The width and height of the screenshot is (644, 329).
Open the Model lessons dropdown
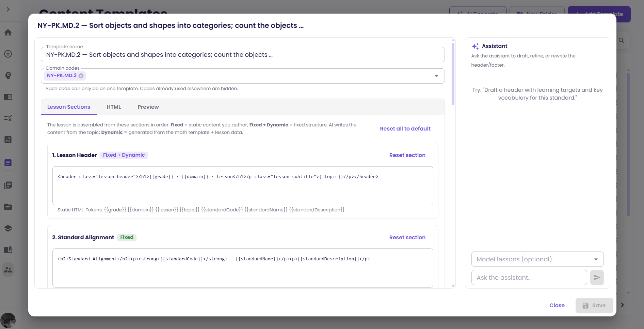tap(537, 259)
